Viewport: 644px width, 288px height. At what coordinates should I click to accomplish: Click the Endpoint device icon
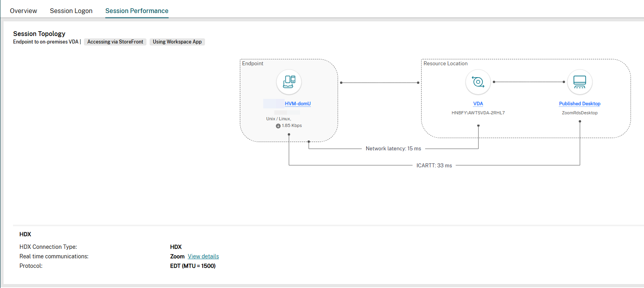pos(289,82)
